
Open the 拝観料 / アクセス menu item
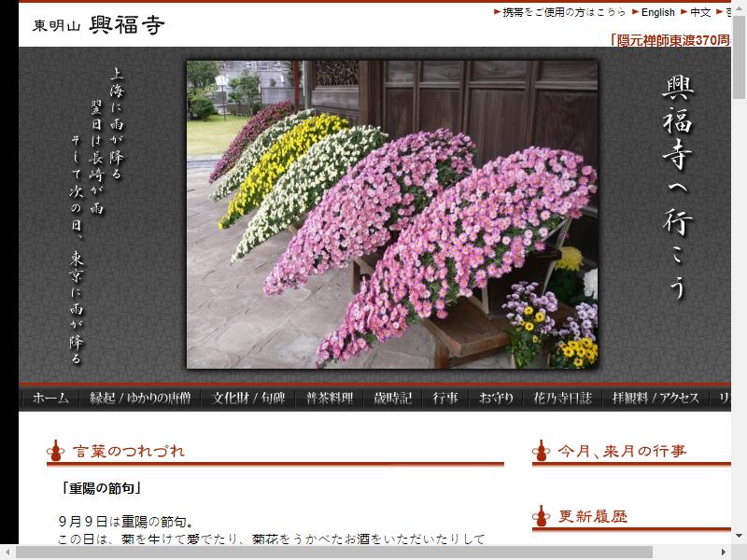pos(655,398)
